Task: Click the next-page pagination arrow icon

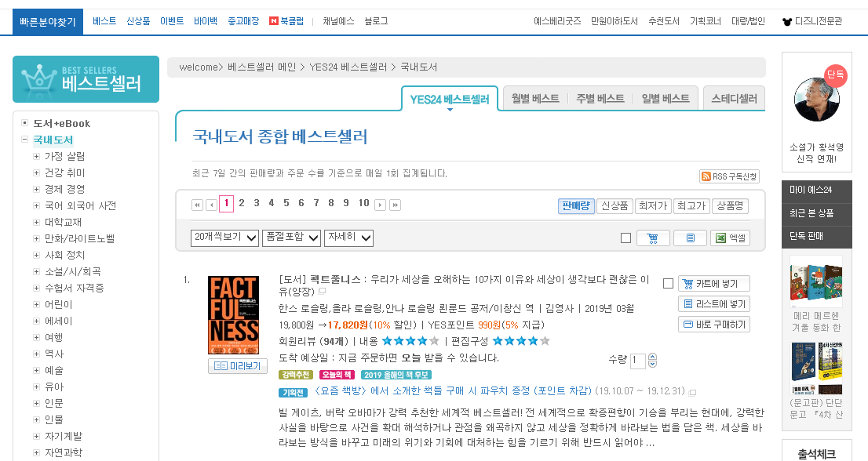Action: (381, 205)
